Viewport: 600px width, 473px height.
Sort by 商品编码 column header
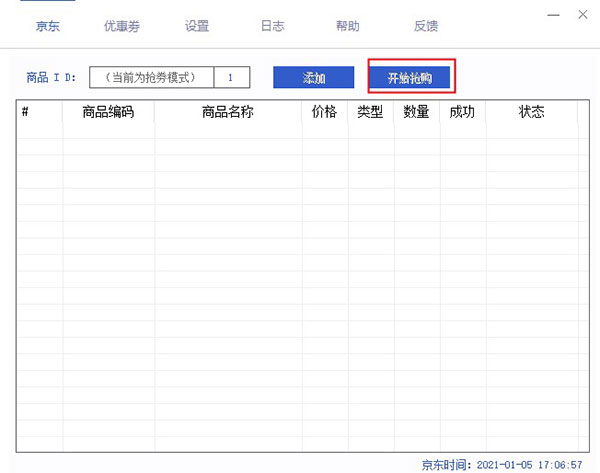pyautogui.click(x=108, y=113)
